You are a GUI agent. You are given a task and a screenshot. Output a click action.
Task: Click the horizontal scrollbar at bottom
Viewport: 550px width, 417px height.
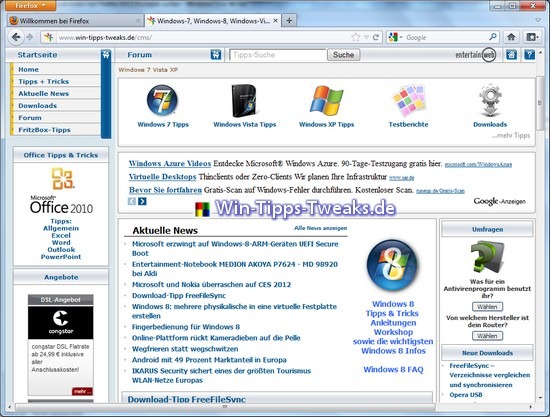pos(225,407)
